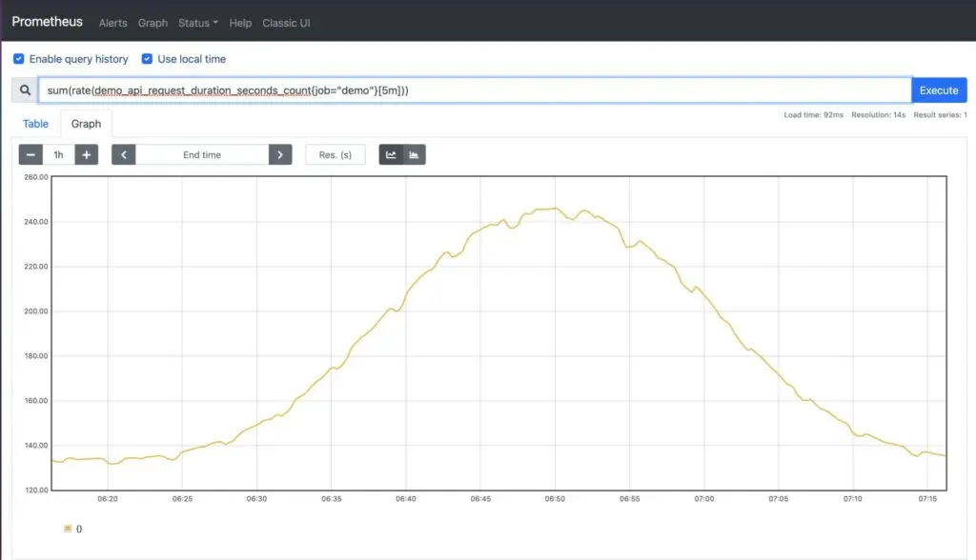Move end time back with left chevron
This screenshot has height=560, width=976.
[124, 155]
